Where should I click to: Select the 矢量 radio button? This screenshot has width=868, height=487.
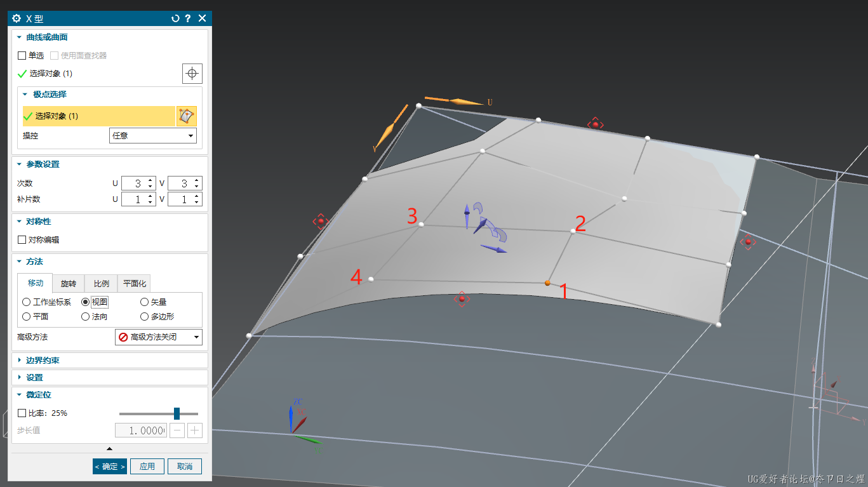pyautogui.click(x=144, y=302)
